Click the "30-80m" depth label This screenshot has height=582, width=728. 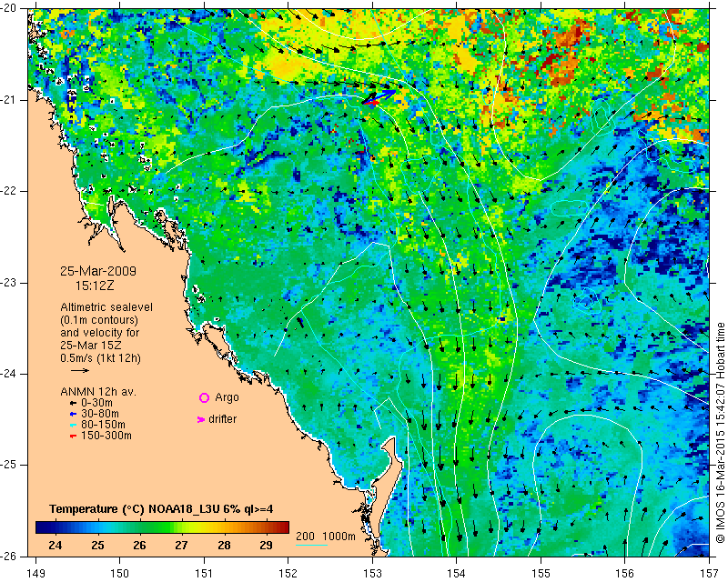coord(100,414)
